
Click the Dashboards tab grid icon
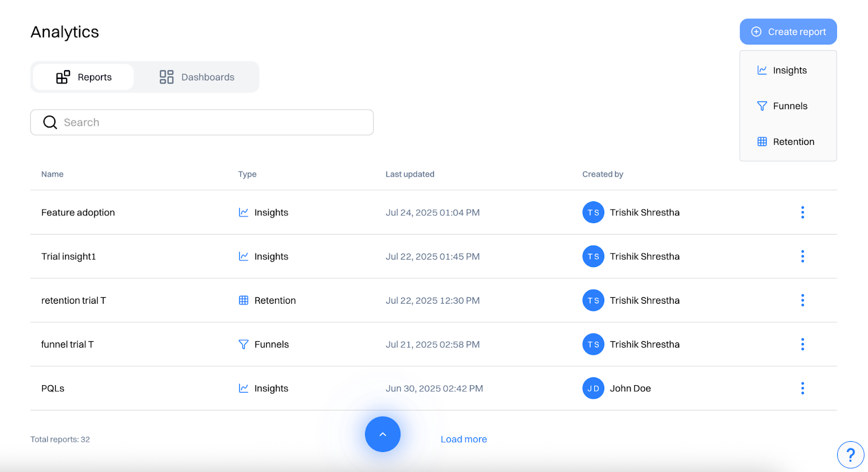pyautogui.click(x=167, y=77)
